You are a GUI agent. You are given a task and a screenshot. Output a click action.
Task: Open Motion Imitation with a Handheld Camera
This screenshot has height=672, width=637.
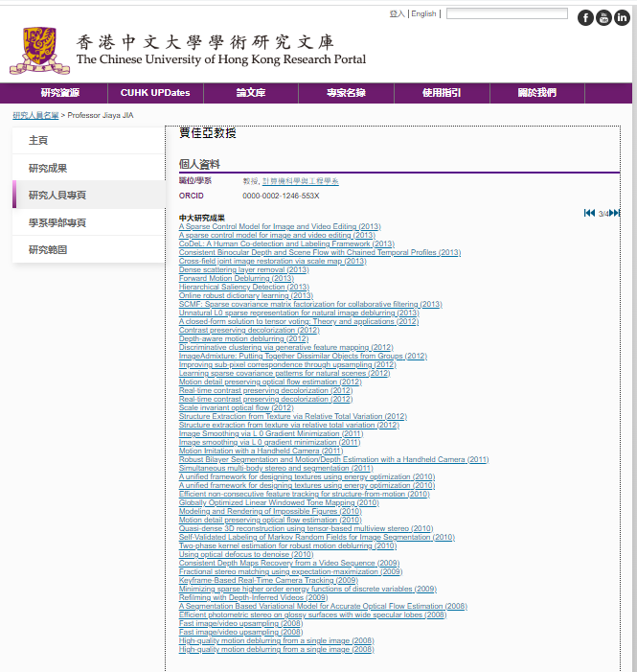pyautogui.click(x=261, y=451)
